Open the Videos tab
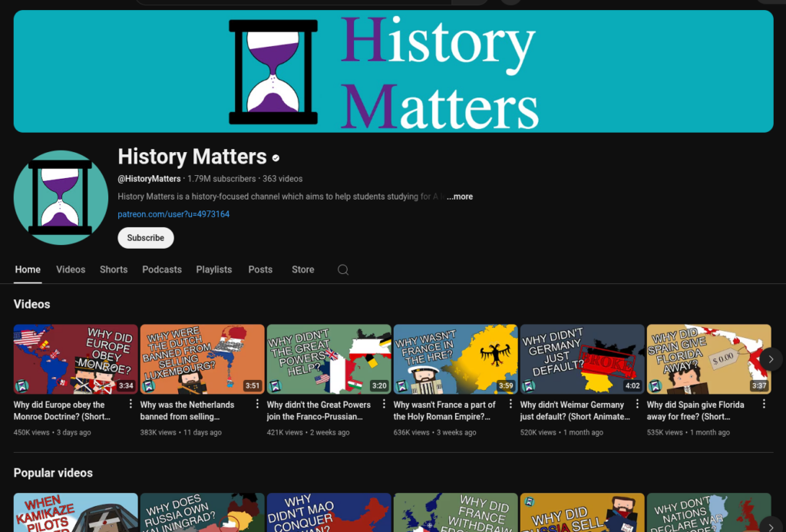Viewport: 786px width, 532px height. coord(71,269)
